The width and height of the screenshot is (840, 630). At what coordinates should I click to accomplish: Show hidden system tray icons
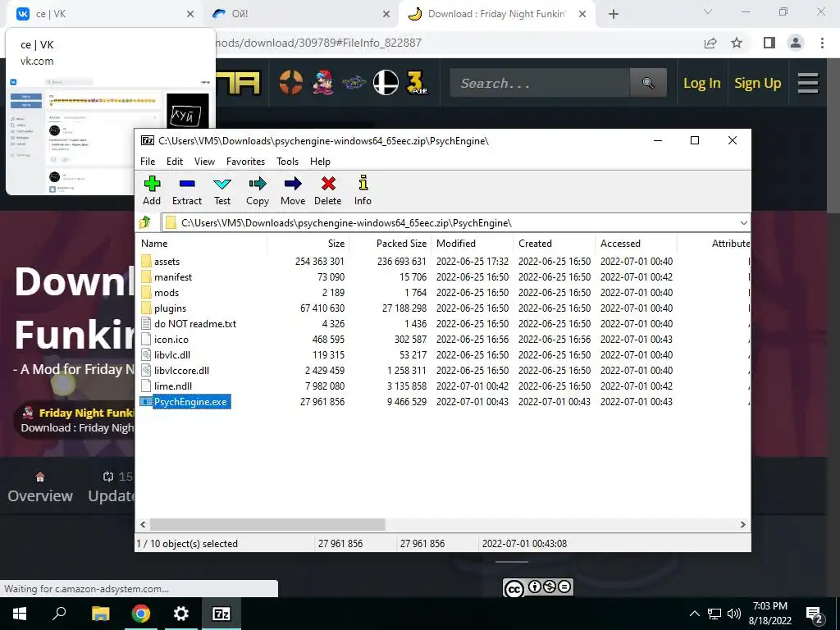coord(694,614)
